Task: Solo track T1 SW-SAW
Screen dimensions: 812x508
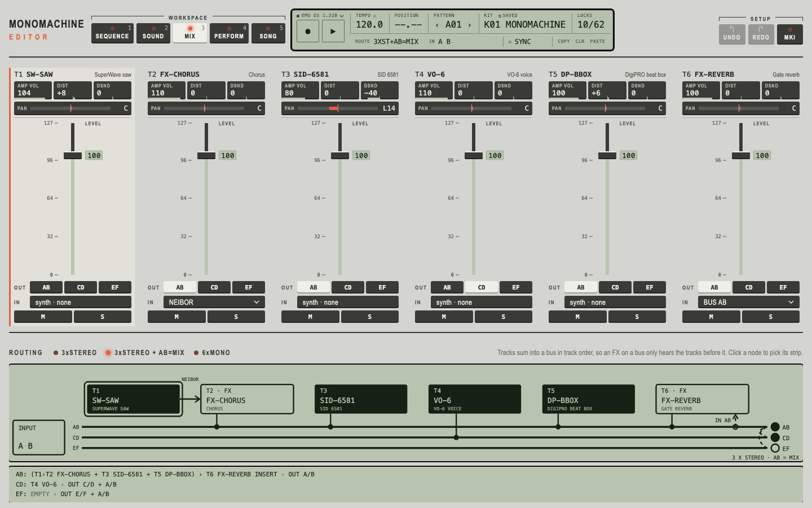Action: coord(103,317)
